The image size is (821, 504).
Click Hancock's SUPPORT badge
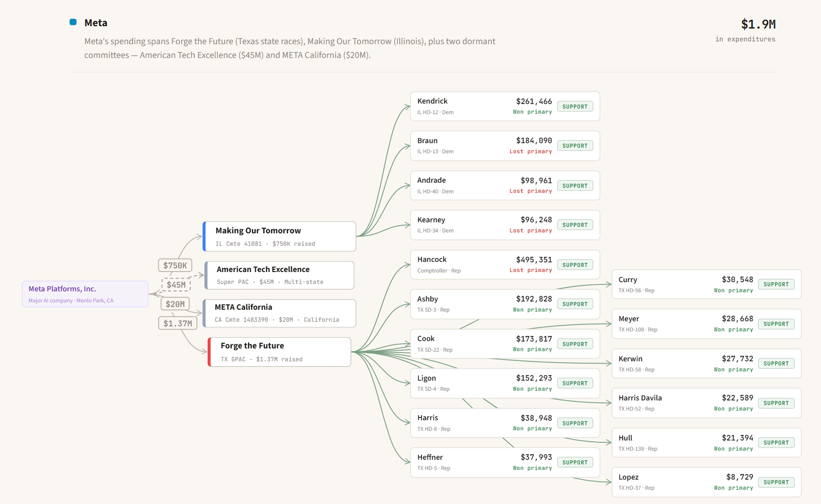coord(575,265)
